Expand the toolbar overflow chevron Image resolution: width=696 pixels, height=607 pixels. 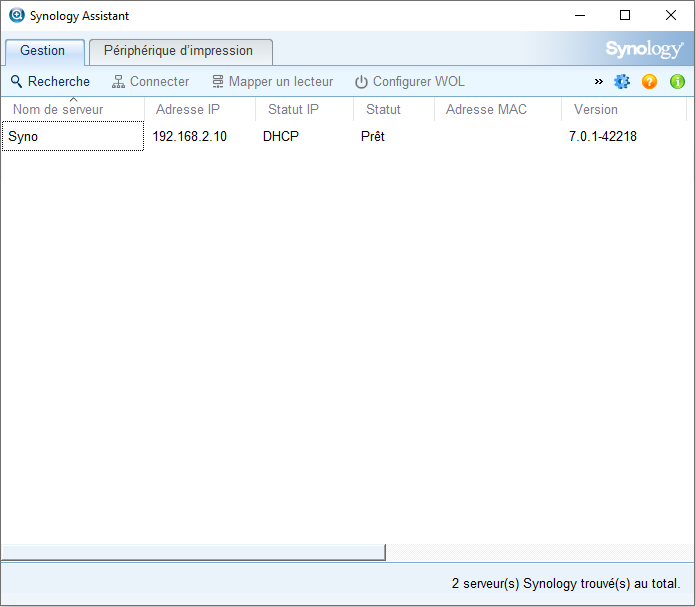(x=599, y=82)
